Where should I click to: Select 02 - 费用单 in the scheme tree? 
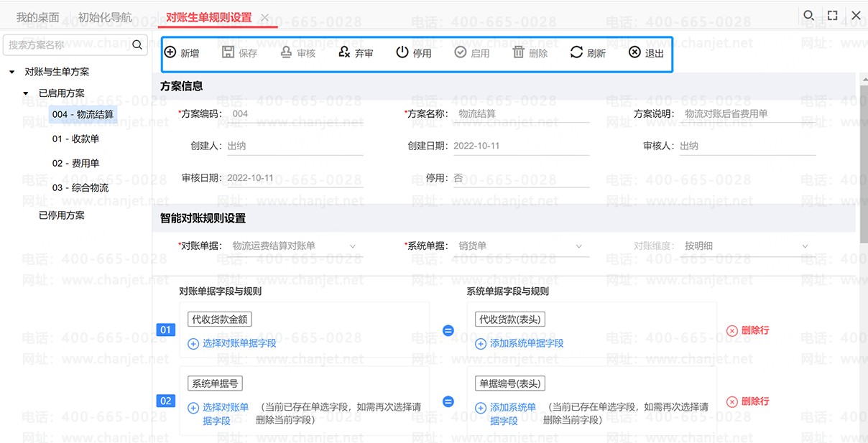[75, 163]
